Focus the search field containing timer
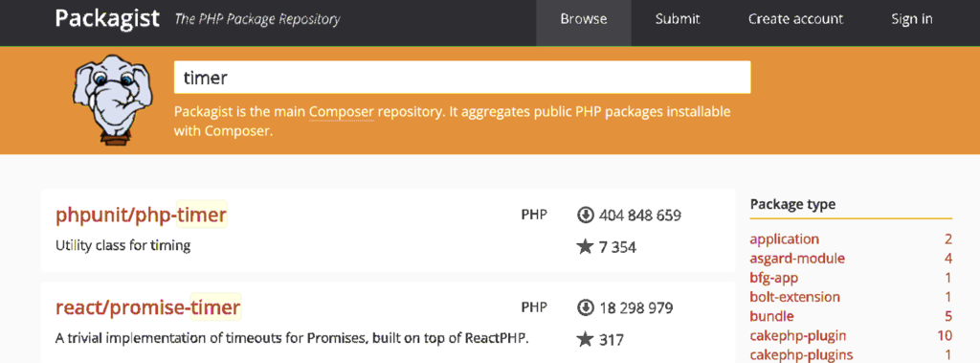The height and width of the screenshot is (363, 980). 462,77
